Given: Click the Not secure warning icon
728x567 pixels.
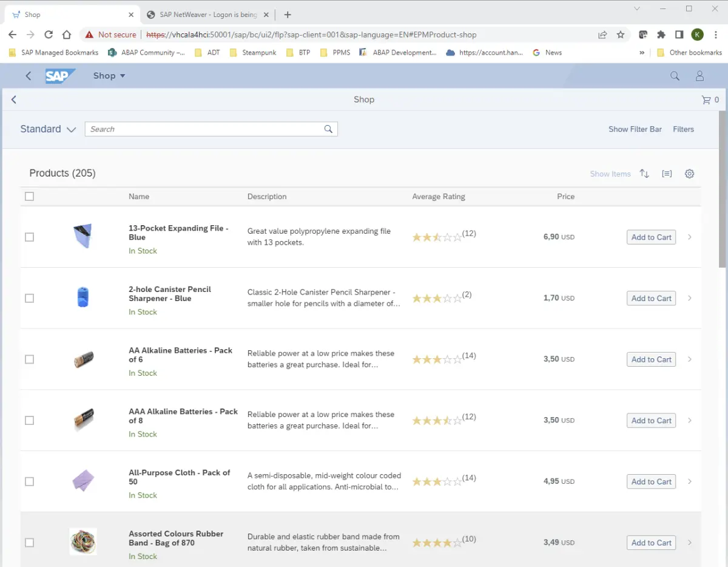Looking at the screenshot, I should pos(89,35).
